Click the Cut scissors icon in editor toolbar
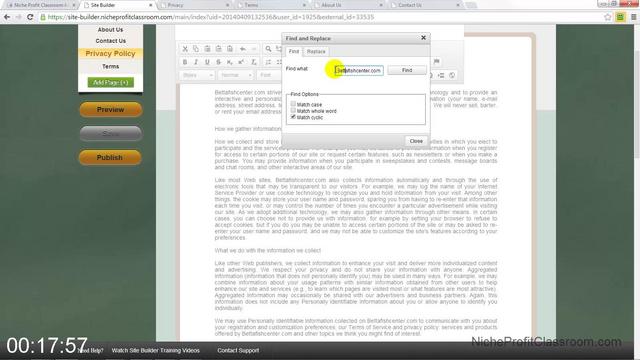This screenshot has height=360, width=640. tap(185, 49)
